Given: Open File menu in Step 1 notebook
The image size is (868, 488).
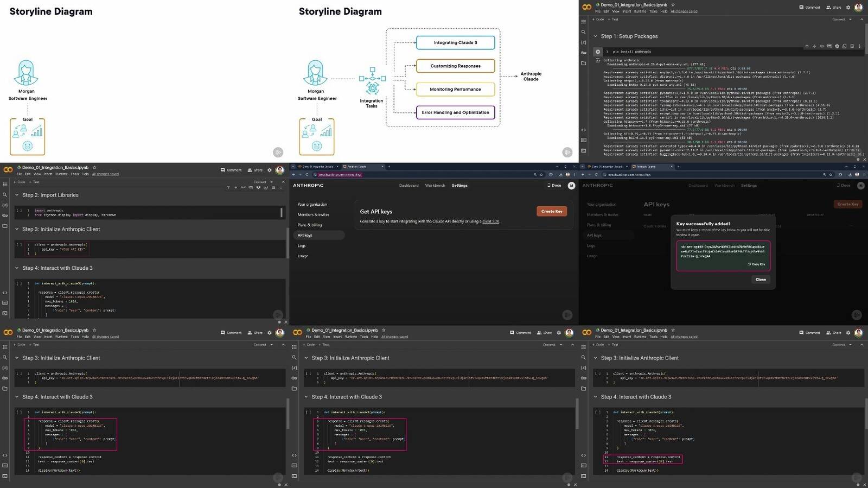Looking at the screenshot, I should pyautogui.click(x=598, y=11).
